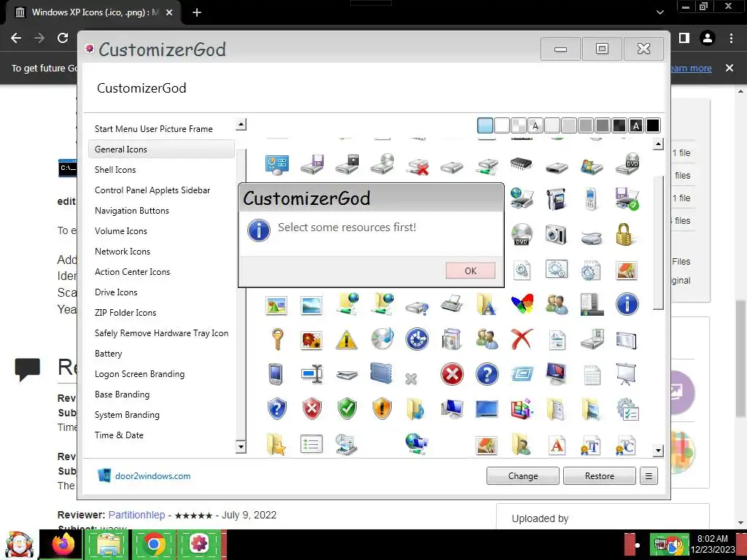Image resolution: width=747 pixels, height=560 pixels.
Task: Select the gold padlock icon
Action: click(x=624, y=234)
